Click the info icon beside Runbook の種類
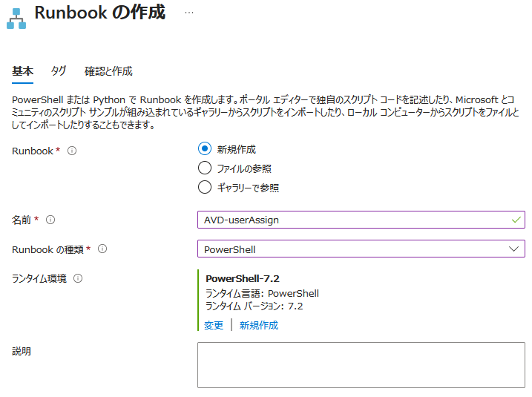The image size is (532, 397). coord(102,249)
